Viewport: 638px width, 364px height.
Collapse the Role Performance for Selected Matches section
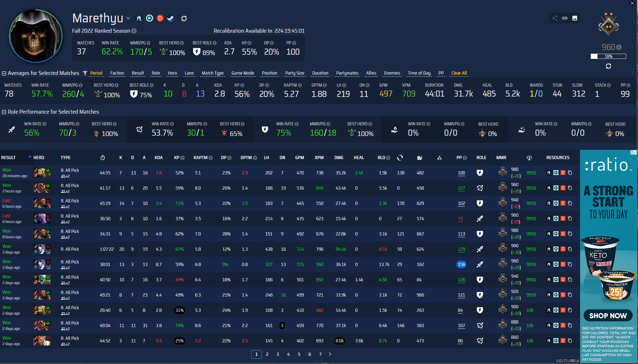(3, 112)
